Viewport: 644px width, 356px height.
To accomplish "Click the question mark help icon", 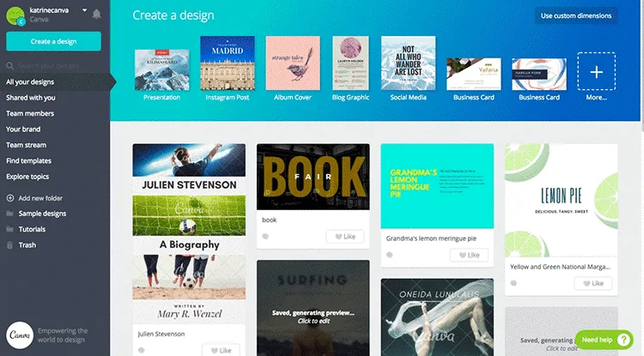I will click(x=624, y=340).
